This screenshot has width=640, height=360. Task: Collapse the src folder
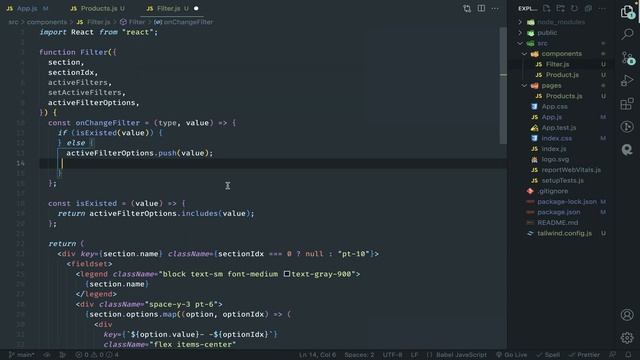(520, 43)
